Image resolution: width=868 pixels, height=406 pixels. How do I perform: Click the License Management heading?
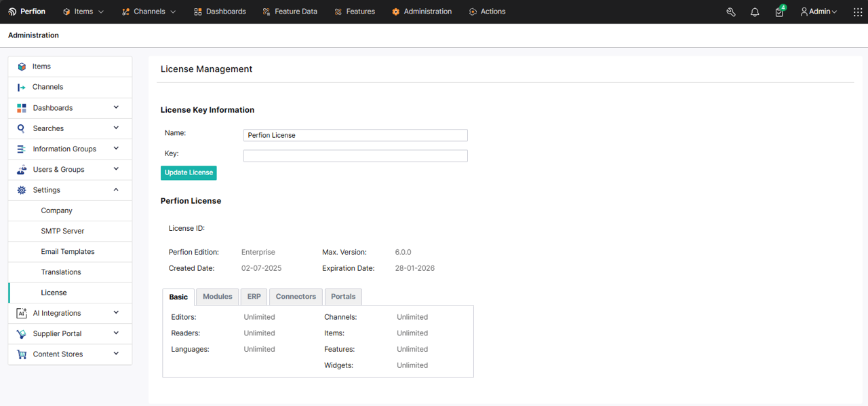tap(206, 69)
